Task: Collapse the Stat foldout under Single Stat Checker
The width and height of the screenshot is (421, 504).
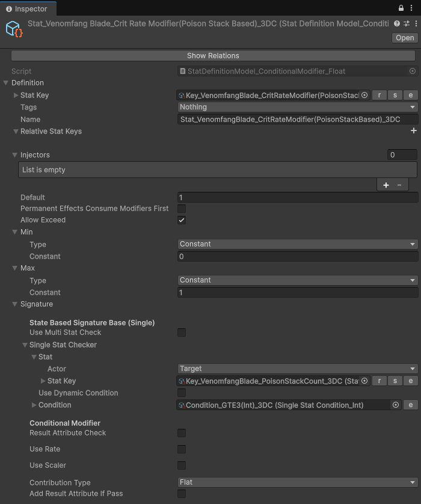Action: click(34, 357)
